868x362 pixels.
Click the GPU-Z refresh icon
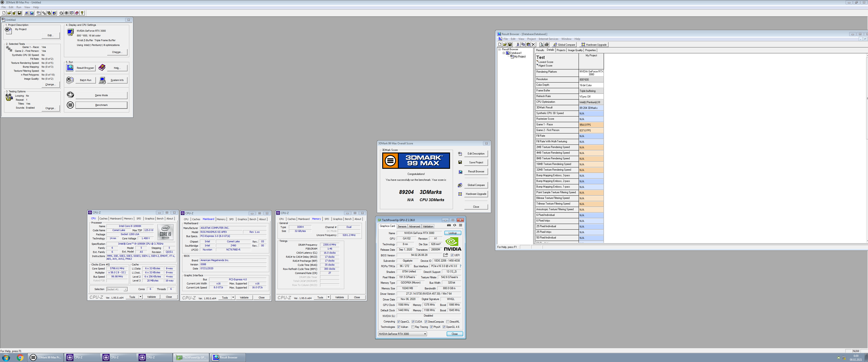point(455,225)
